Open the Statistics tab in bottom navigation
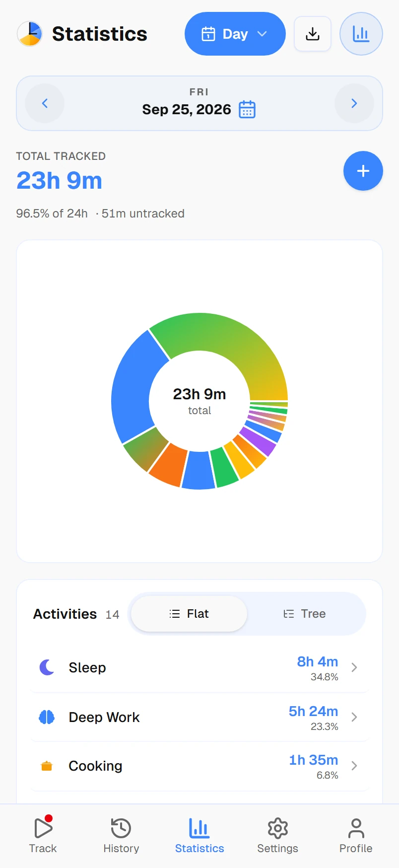Viewport: 399px width, 868px height. click(199, 835)
